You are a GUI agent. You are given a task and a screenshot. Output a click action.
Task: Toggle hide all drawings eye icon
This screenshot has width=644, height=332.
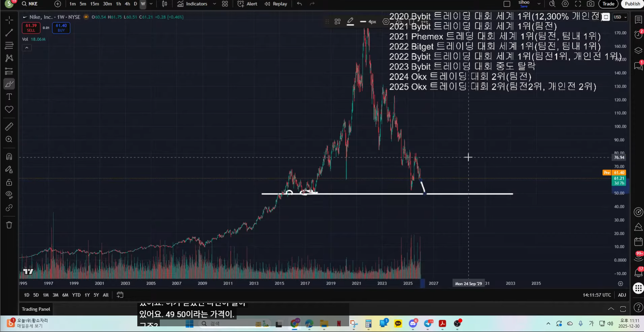(x=9, y=195)
